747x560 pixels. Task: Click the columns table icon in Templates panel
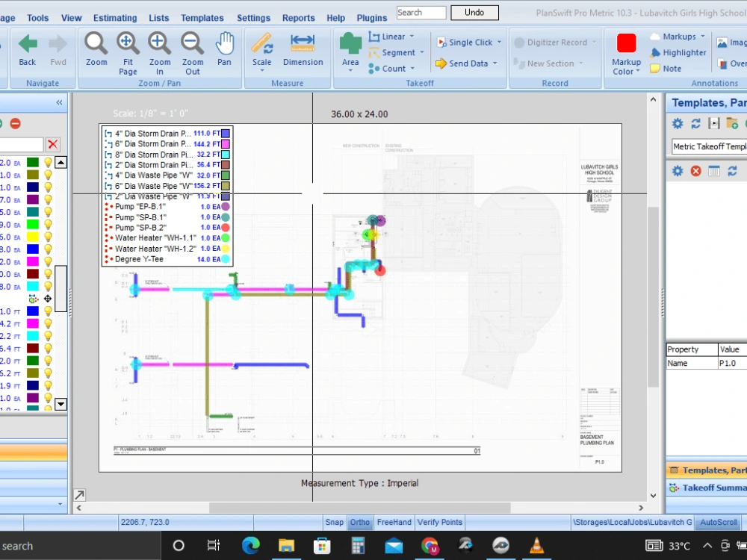[713, 171]
